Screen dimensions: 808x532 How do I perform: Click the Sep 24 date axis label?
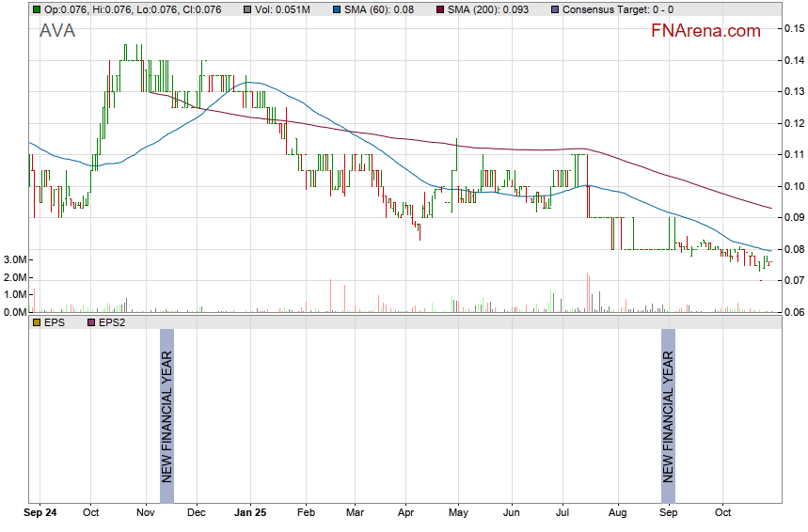click(39, 514)
